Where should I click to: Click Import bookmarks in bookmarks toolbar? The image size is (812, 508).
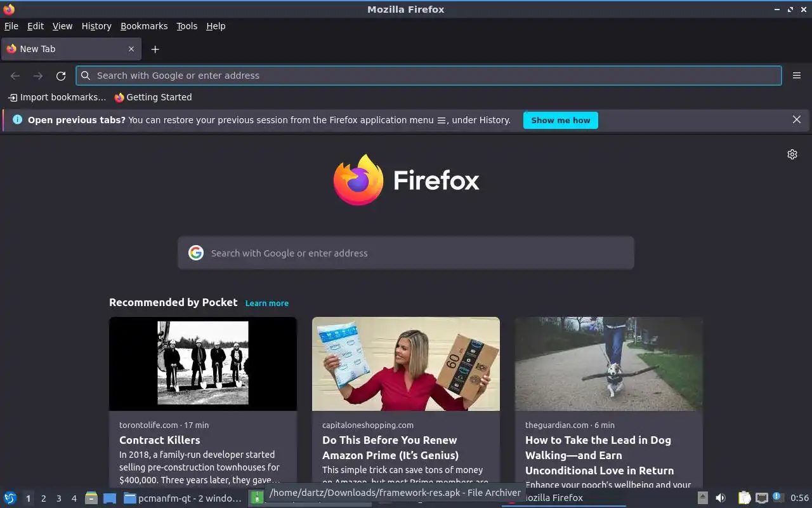(x=57, y=97)
